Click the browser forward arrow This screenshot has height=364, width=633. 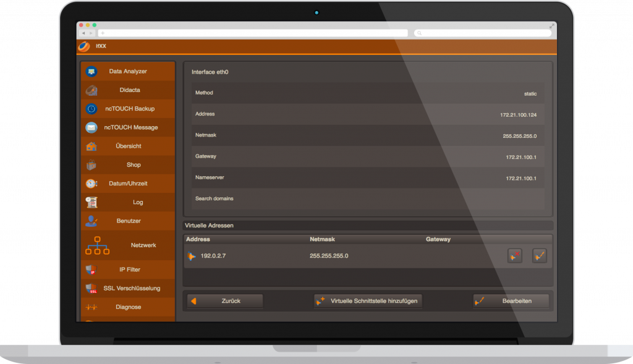[91, 33]
